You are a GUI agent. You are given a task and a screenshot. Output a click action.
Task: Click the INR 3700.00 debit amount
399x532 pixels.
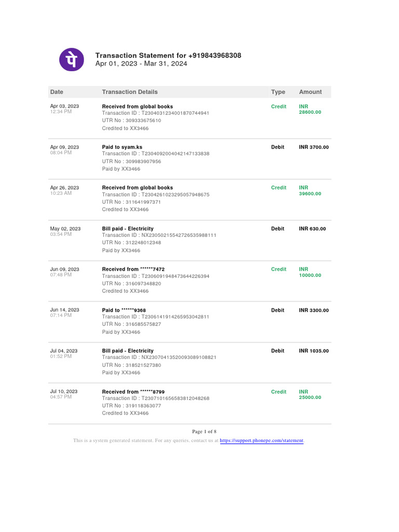click(314, 147)
